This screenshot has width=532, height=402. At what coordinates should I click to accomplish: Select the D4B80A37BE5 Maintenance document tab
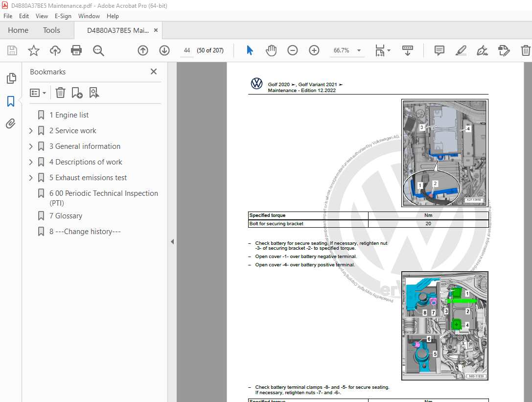pos(118,30)
